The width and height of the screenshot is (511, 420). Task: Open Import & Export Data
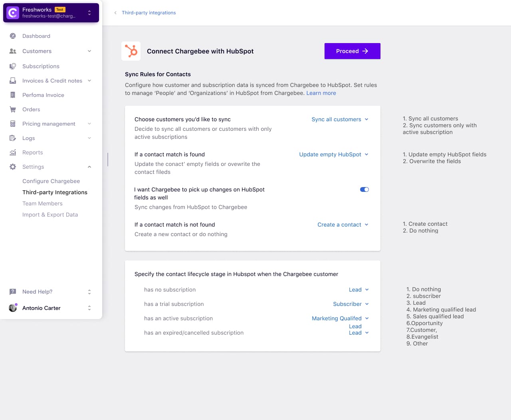[x=50, y=215]
